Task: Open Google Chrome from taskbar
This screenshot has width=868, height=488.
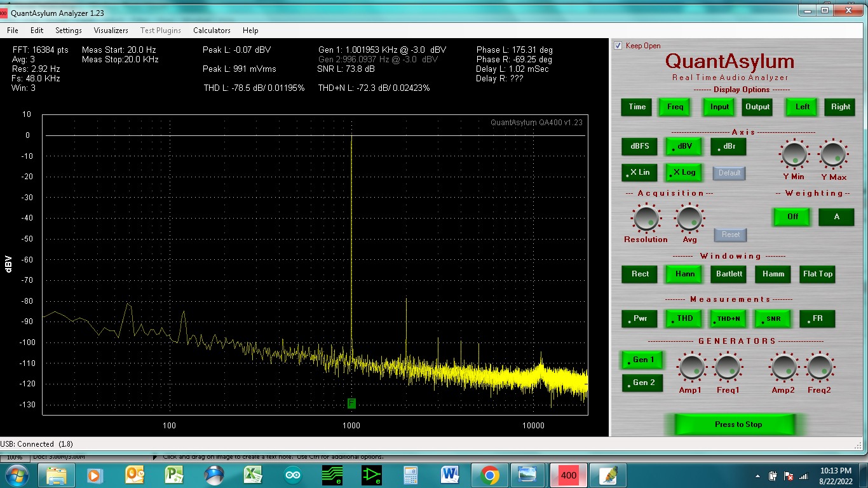Action: pyautogui.click(x=489, y=475)
